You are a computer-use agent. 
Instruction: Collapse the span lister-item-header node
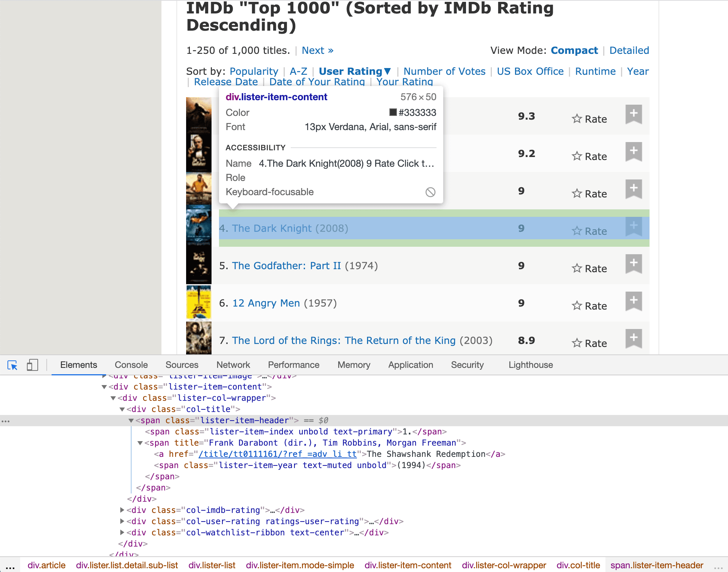click(131, 421)
